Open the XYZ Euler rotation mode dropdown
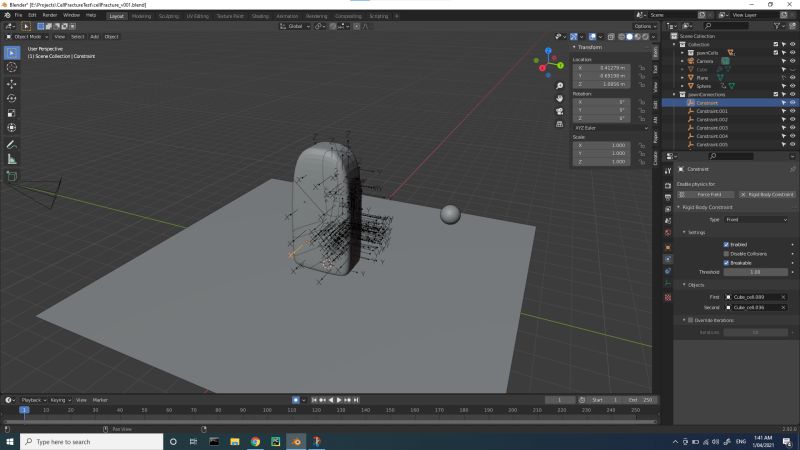The width and height of the screenshot is (800, 450). pos(611,128)
